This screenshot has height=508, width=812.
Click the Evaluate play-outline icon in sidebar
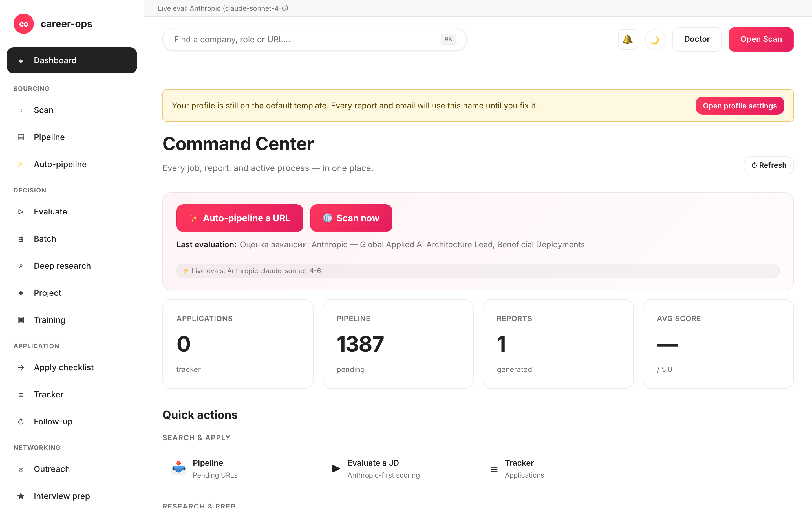point(21,212)
